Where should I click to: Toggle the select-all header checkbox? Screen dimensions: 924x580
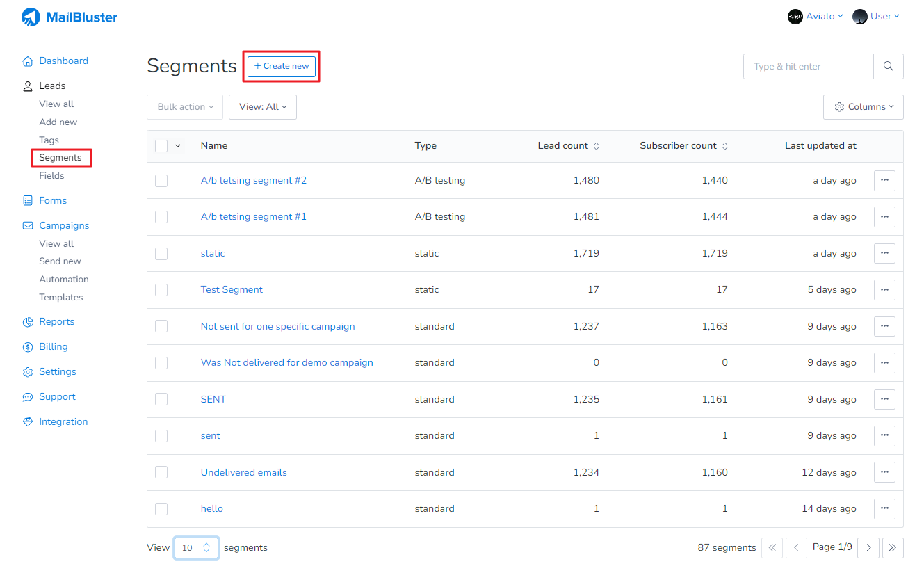coord(161,146)
